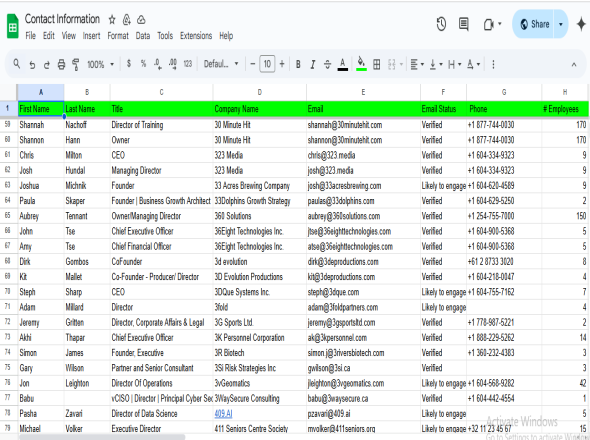Open text wrapping dropdown

coord(454,64)
